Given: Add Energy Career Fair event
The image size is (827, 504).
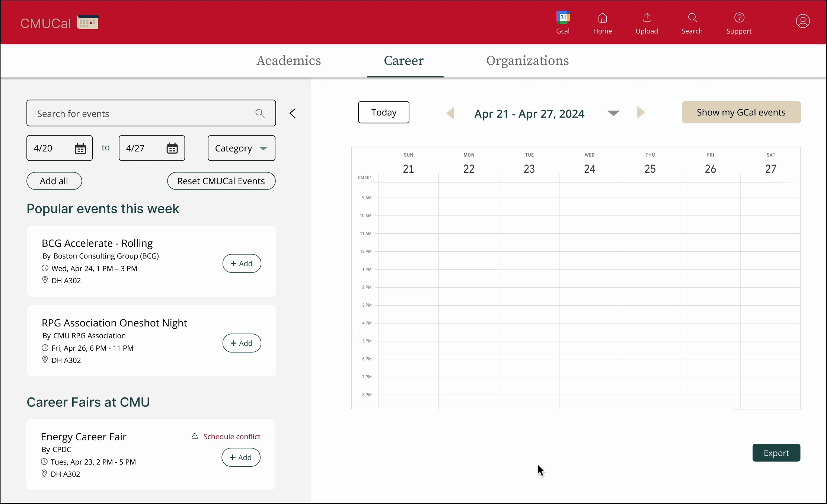Looking at the screenshot, I should [241, 457].
